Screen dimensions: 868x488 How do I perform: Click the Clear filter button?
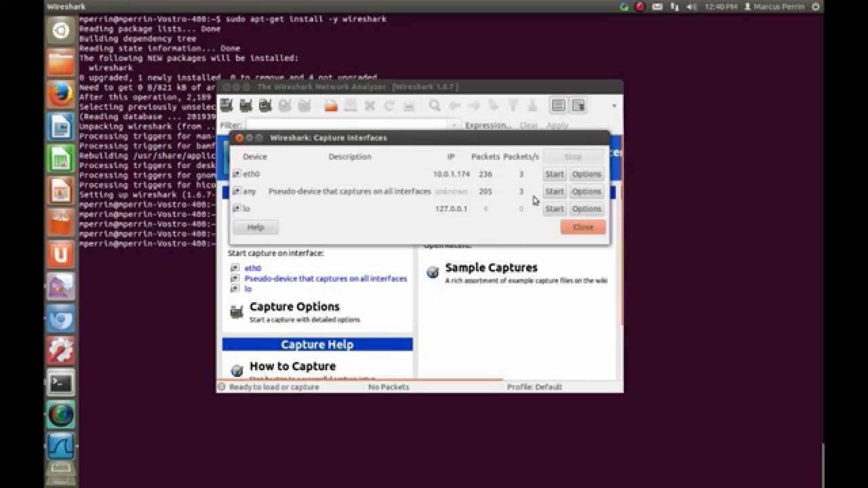(x=529, y=125)
